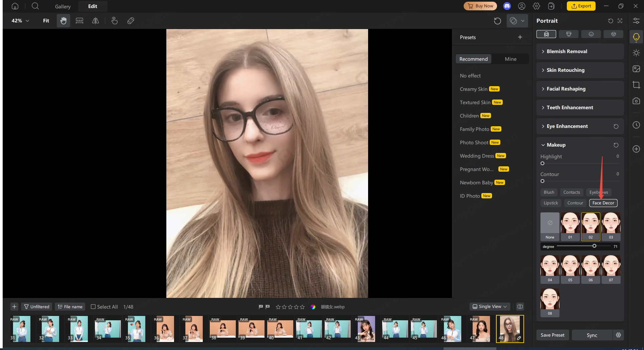Open the mask overlay dropdown arrow
Screen dimensions: 644x350
point(523,21)
